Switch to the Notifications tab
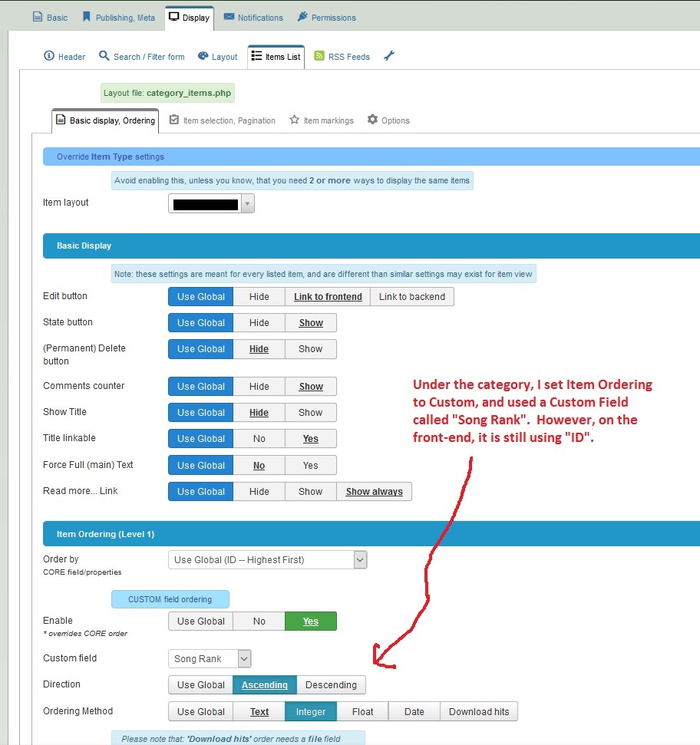The image size is (700, 745). tap(253, 17)
